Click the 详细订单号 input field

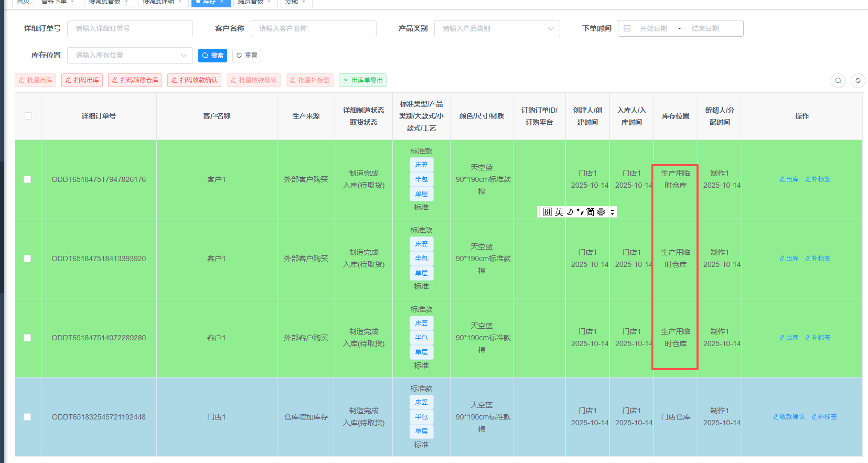point(130,28)
